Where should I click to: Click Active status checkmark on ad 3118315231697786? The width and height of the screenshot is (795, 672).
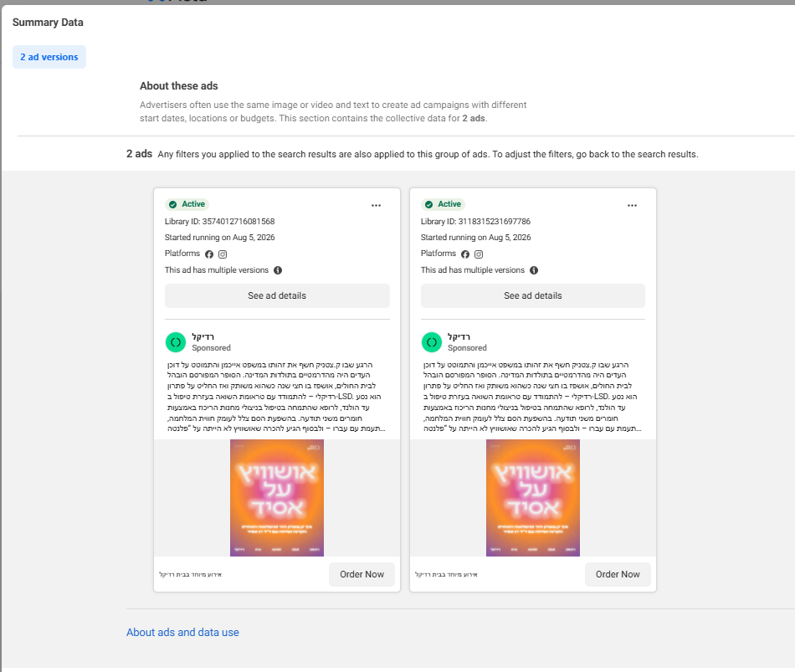pos(429,204)
